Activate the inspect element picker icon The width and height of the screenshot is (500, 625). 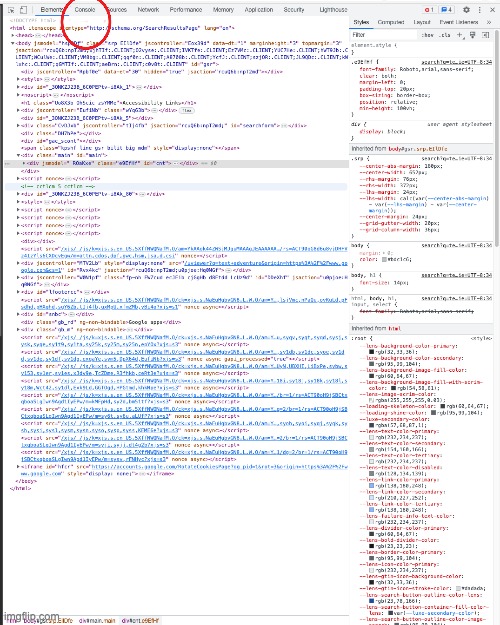point(12,10)
